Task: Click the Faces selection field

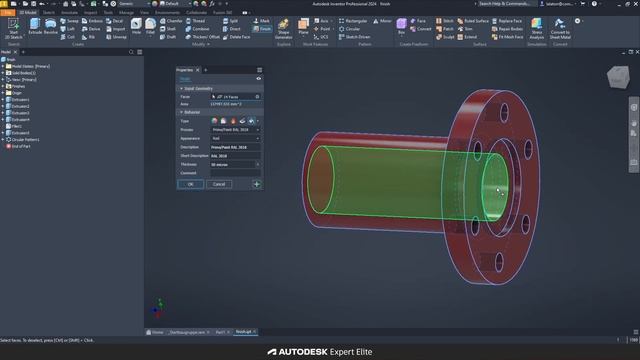Action: [x=235, y=97]
